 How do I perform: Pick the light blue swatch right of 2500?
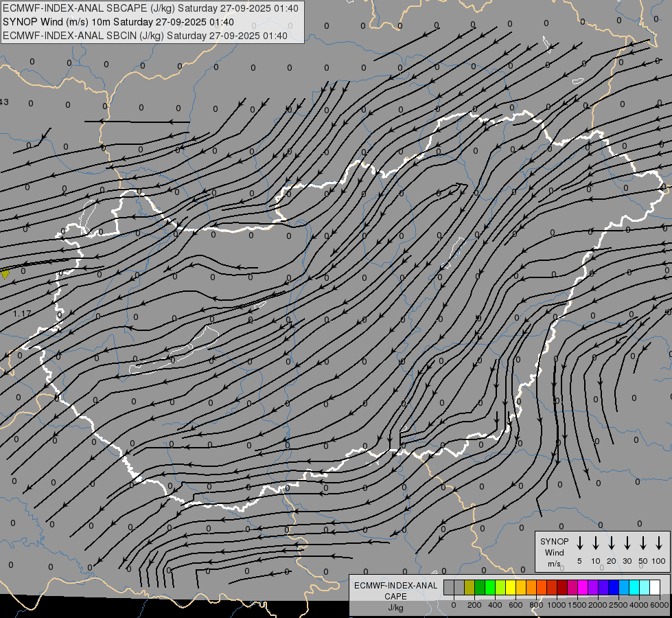(x=624, y=587)
